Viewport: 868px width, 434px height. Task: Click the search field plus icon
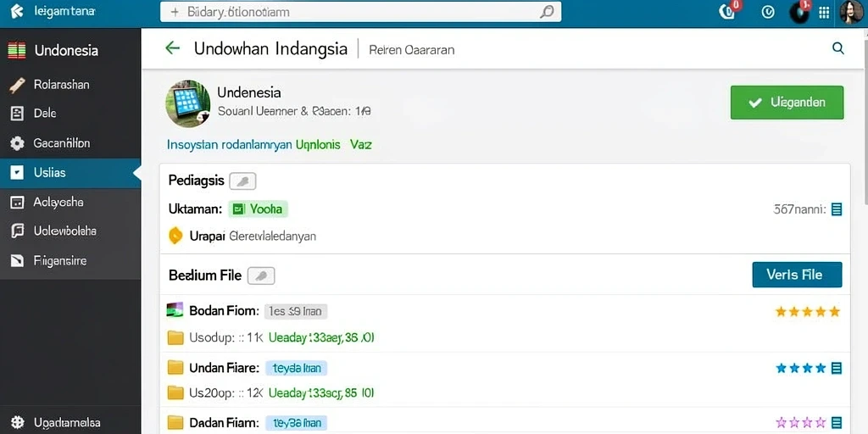tap(175, 12)
